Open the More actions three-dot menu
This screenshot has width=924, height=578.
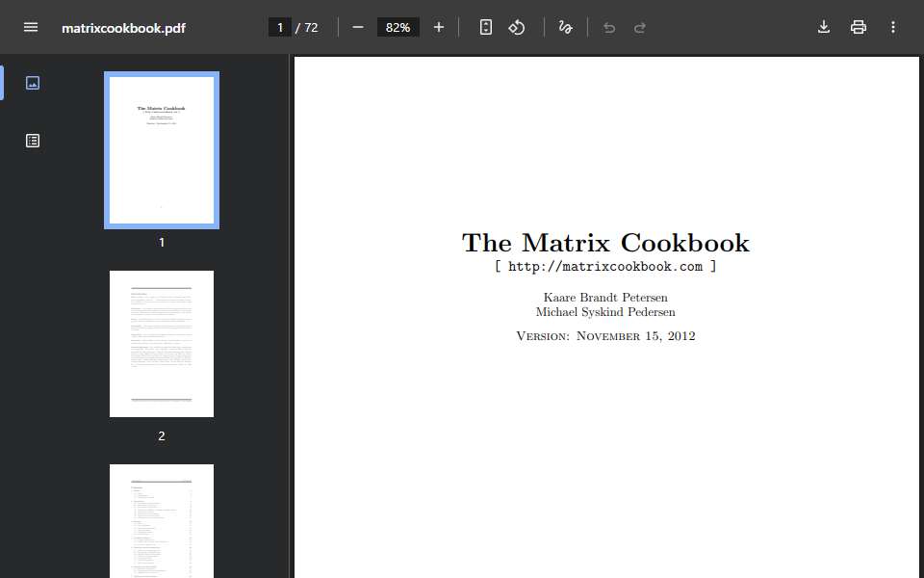(893, 27)
